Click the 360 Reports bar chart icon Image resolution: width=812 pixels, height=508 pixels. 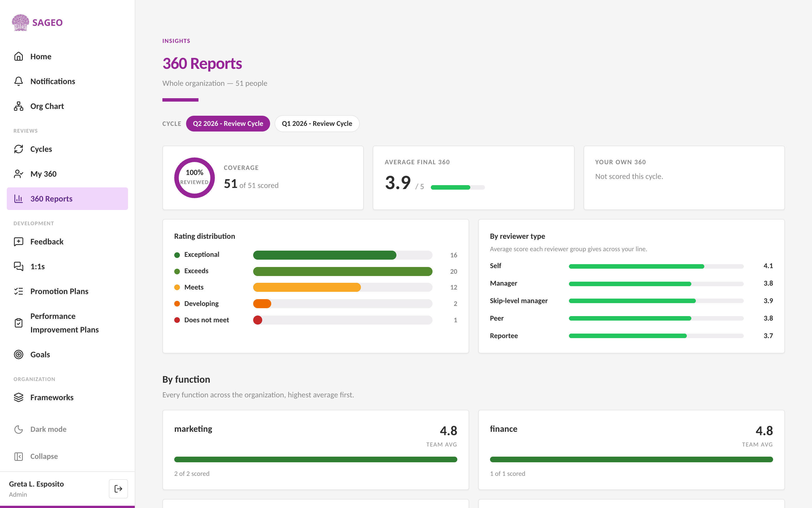18,199
